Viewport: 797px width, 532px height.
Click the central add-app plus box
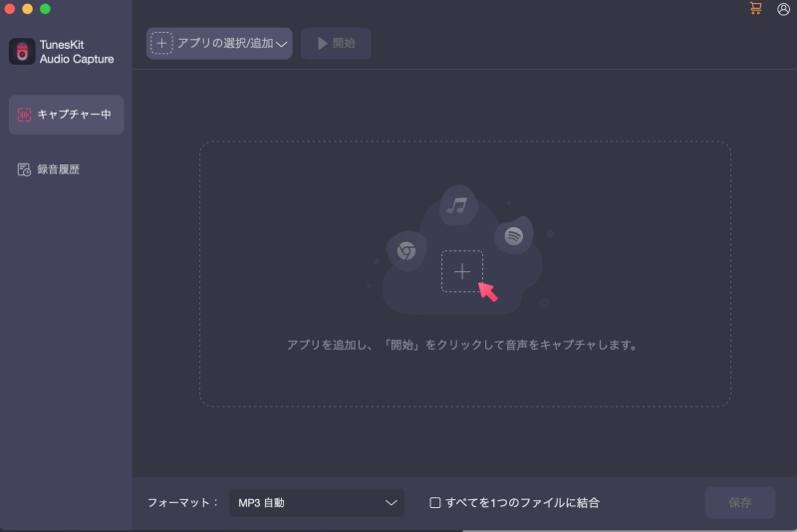(x=461, y=271)
